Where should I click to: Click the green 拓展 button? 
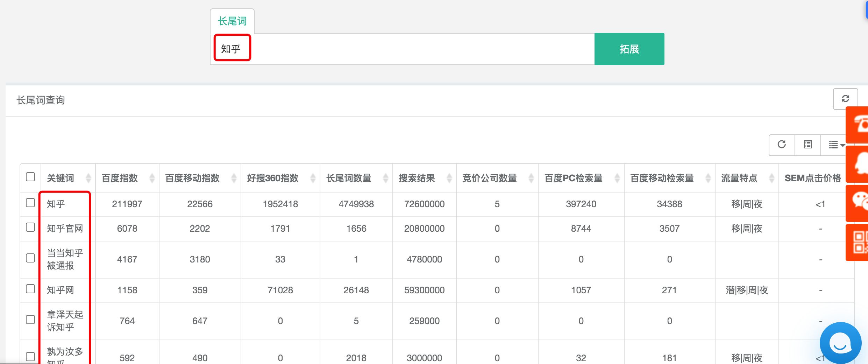(x=629, y=49)
